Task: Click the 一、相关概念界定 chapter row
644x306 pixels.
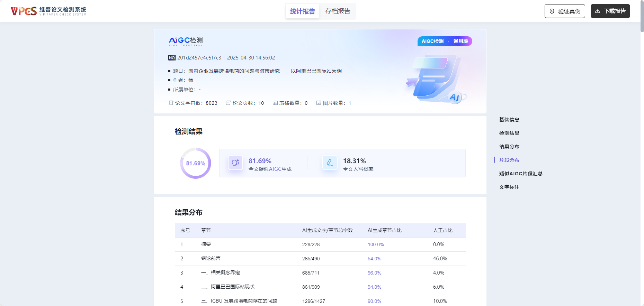Action: pyautogui.click(x=320, y=273)
